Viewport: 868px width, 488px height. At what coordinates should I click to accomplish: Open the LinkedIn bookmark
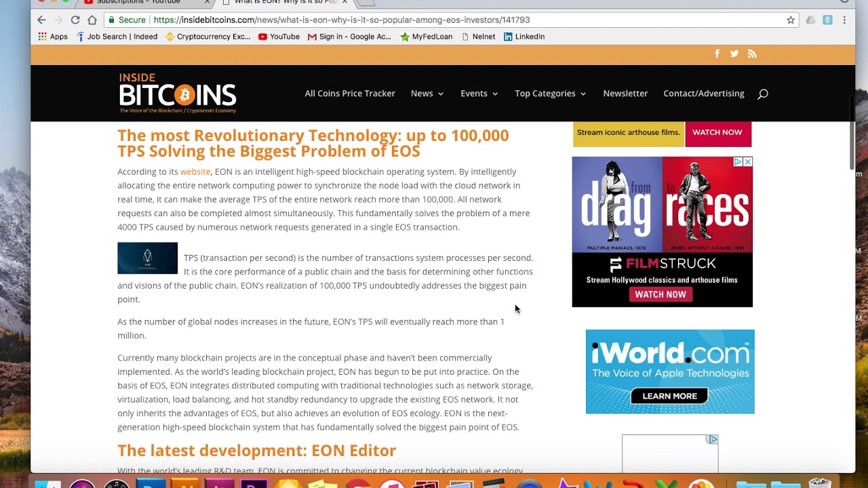[x=524, y=37]
